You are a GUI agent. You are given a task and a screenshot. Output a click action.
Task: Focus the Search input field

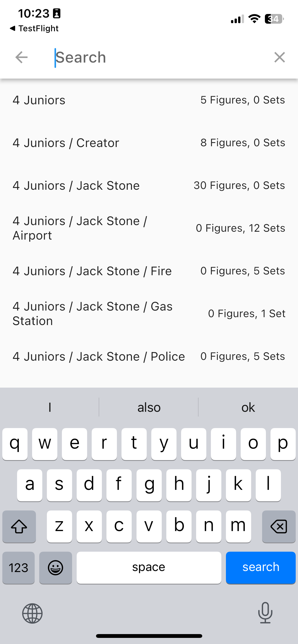pyautogui.click(x=158, y=57)
